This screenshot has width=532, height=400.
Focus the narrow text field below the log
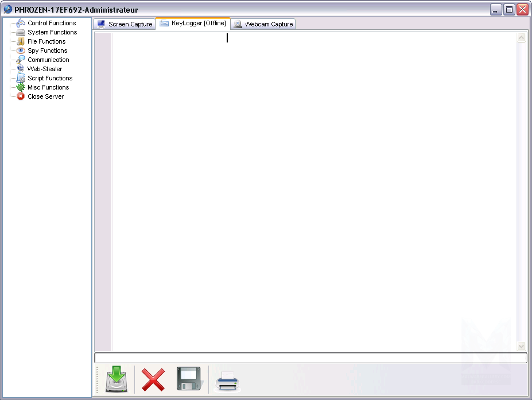click(310, 358)
